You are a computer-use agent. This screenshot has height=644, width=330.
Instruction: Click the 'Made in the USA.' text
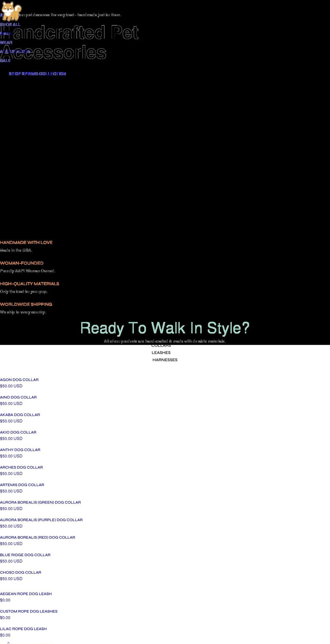[16, 250]
